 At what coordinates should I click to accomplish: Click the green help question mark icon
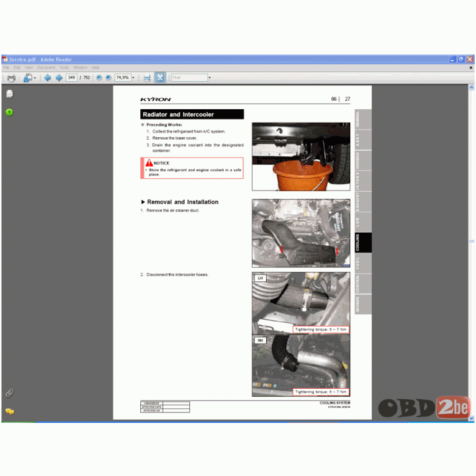(x=9, y=112)
